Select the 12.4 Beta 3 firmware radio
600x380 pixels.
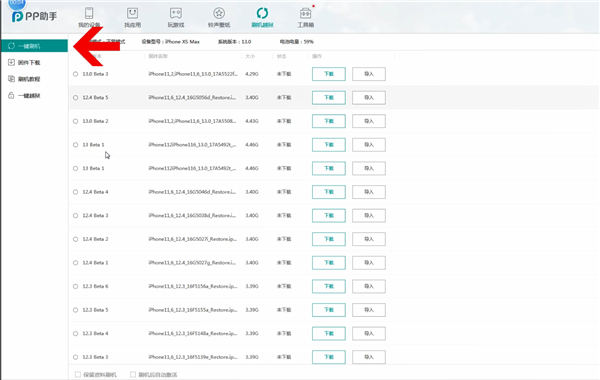click(x=75, y=215)
